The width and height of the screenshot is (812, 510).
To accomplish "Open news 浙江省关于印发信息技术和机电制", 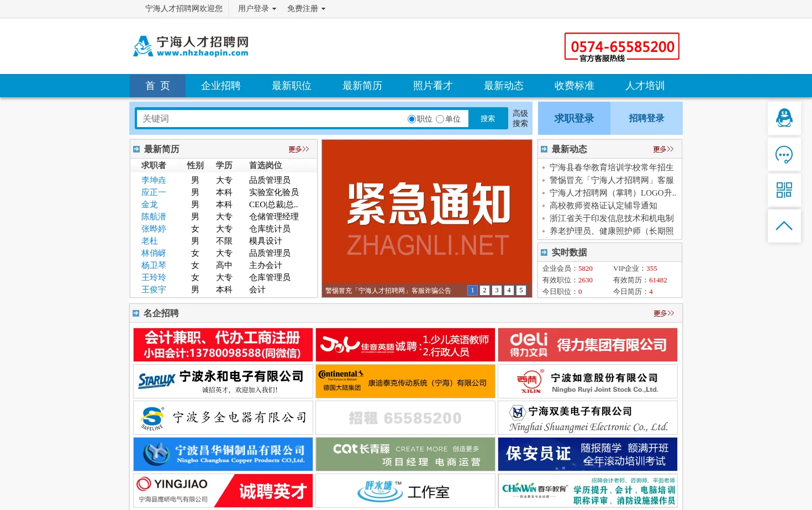I will pos(611,218).
